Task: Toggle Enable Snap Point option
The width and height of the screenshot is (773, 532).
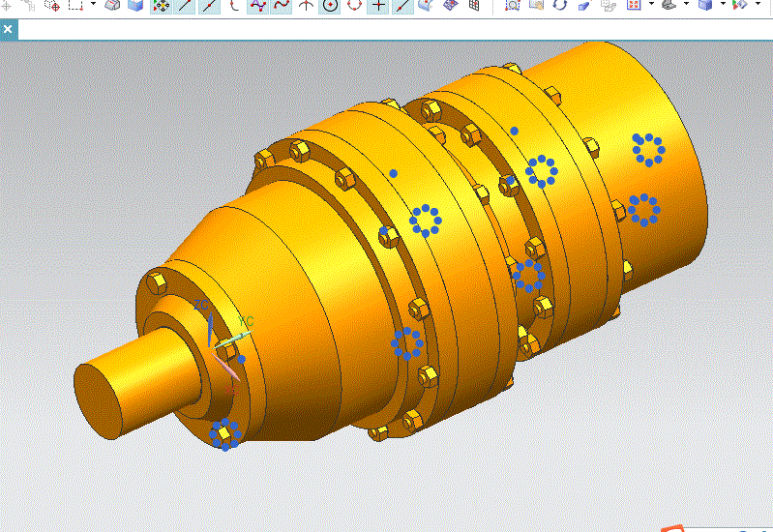Action: [161, 6]
